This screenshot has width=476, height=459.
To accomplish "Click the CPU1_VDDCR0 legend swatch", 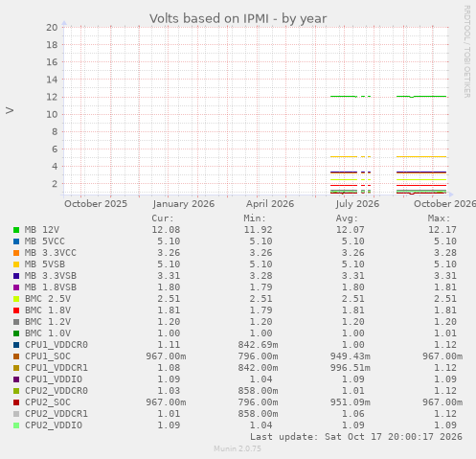I will [x=16, y=345].
